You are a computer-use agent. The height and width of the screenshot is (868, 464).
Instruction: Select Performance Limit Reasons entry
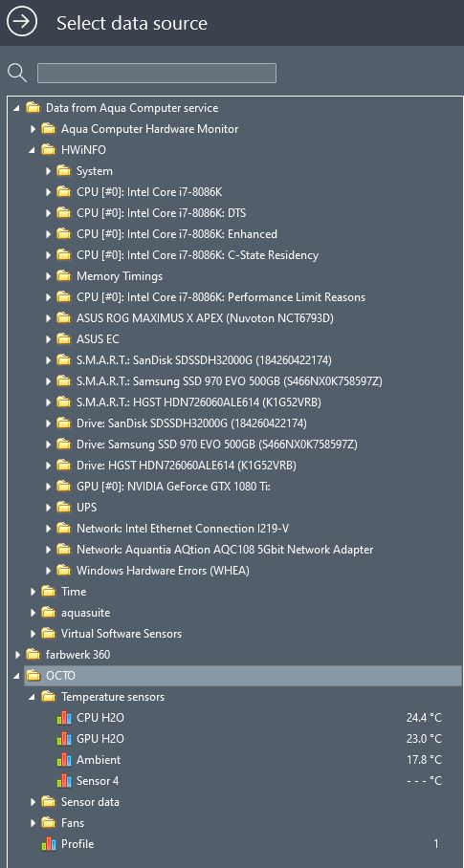(x=221, y=297)
